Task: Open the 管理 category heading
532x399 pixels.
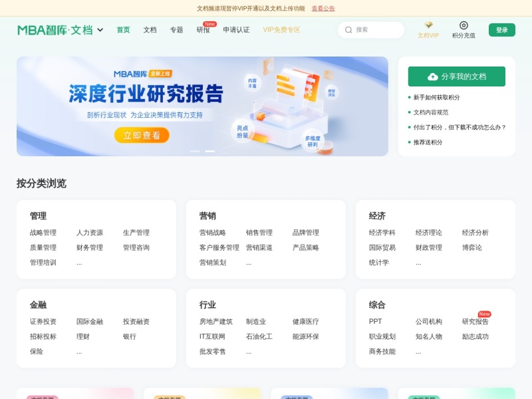Action: [38, 215]
